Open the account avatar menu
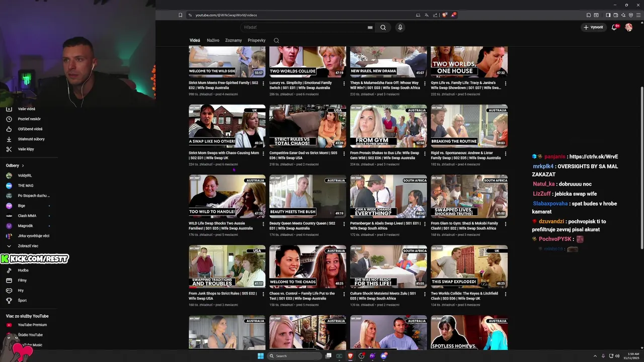Screen dimensions: 644x362 [628, 27]
